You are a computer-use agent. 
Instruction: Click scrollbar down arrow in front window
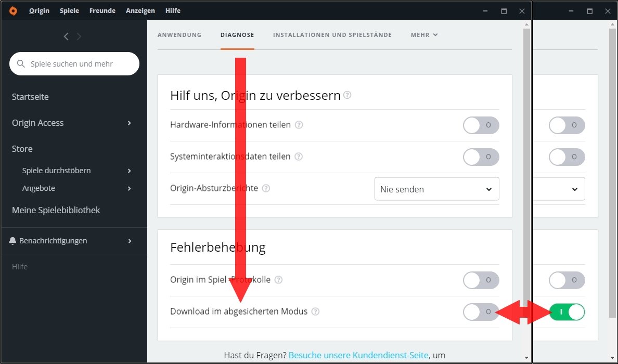(526, 358)
